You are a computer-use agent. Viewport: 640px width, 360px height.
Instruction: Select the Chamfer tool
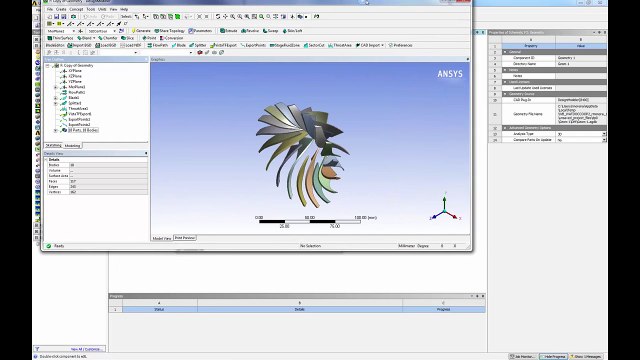click(x=107, y=38)
